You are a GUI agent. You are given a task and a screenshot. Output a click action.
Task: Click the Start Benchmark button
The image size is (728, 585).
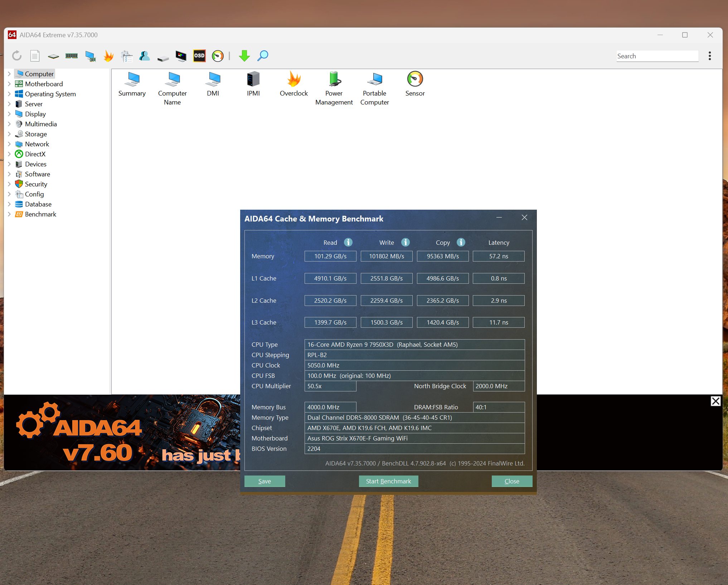[388, 481]
